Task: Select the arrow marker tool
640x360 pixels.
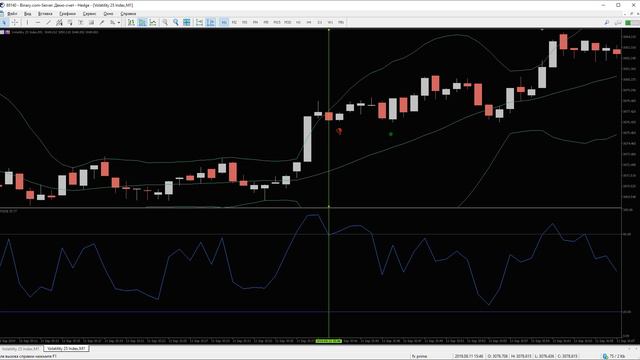Action: click(x=102, y=22)
